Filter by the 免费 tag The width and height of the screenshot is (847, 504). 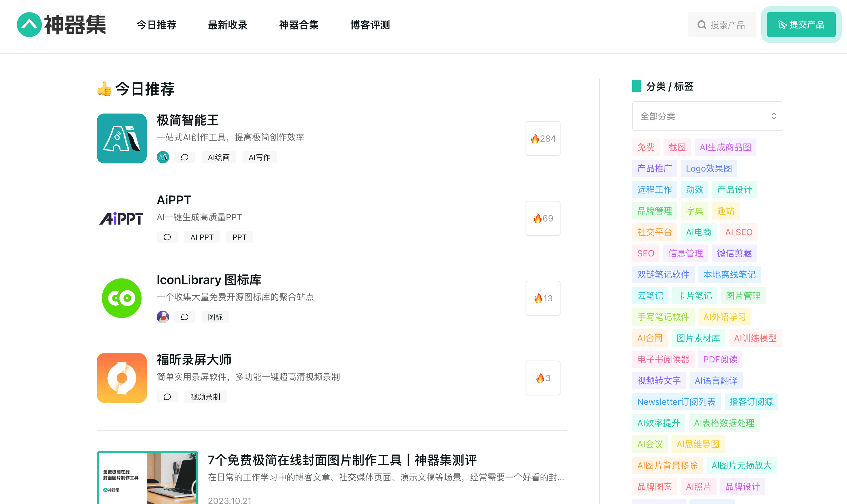(646, 147)
